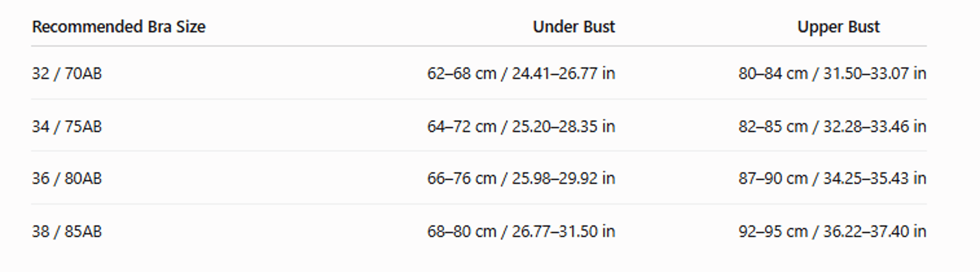Click the 24.41–26.77 in measurement text
980x272 pixels.
563,74
